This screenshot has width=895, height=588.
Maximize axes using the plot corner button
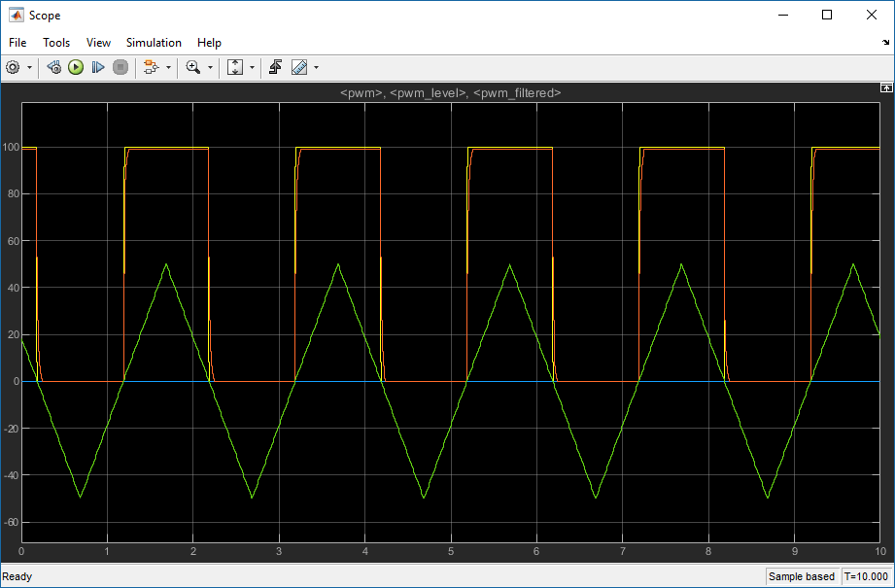[x=885, y=87]
